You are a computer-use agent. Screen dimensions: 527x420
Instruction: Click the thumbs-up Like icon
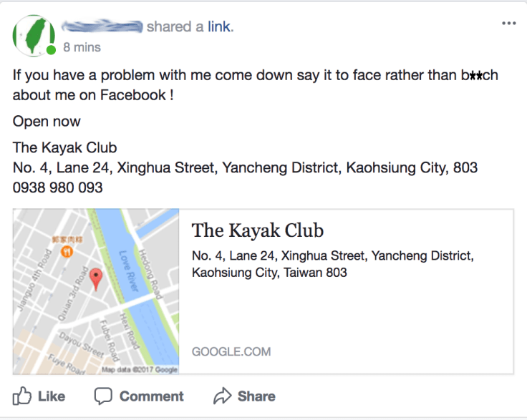coord(23,396)
